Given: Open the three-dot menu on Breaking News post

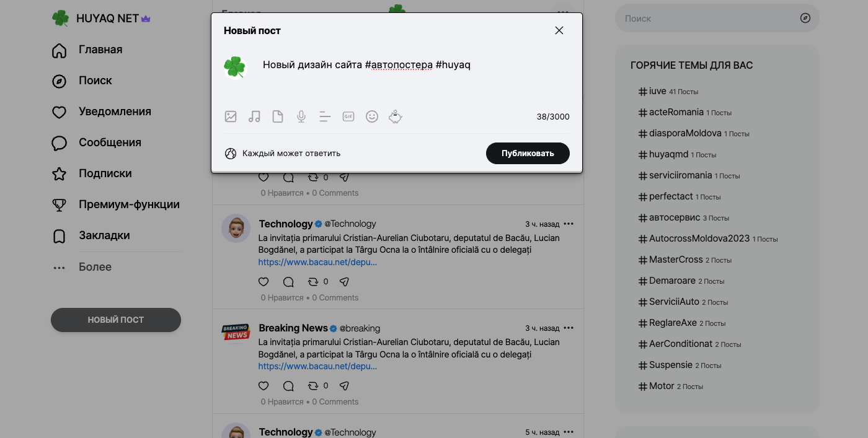Looking at the screenshot, I should 569,328.
